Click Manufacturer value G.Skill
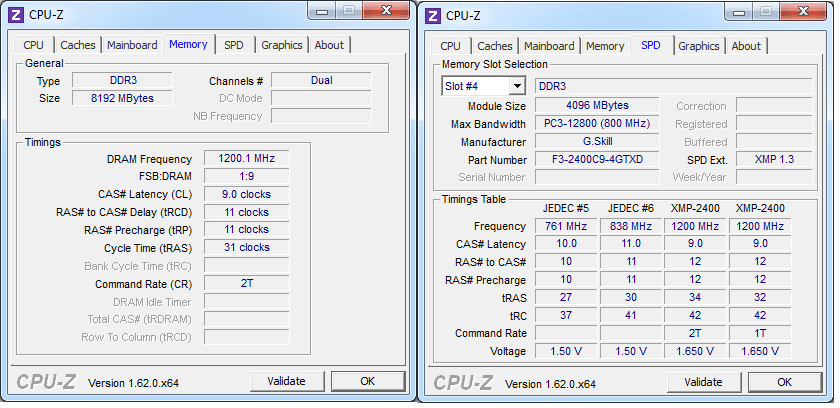Image resolution: width=840 pixels, height=408 pixels. coord(597,141)
